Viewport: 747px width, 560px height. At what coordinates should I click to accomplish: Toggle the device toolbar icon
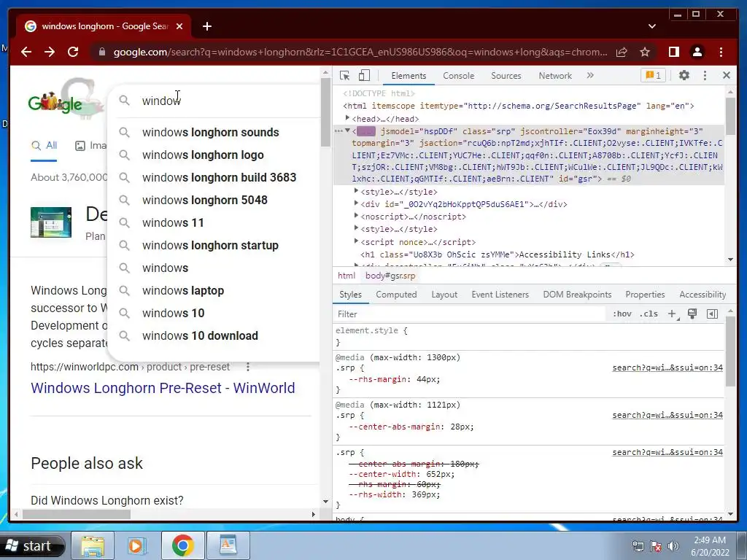[364, 75]
